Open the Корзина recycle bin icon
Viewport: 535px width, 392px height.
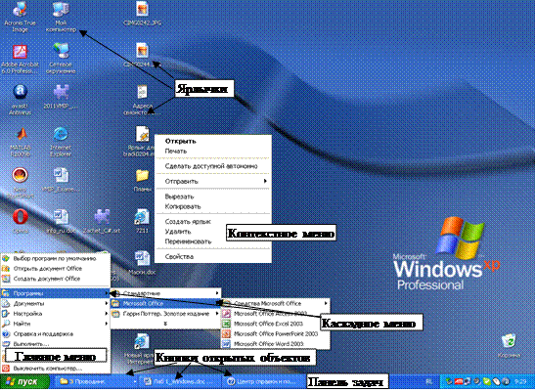[509, 342]
